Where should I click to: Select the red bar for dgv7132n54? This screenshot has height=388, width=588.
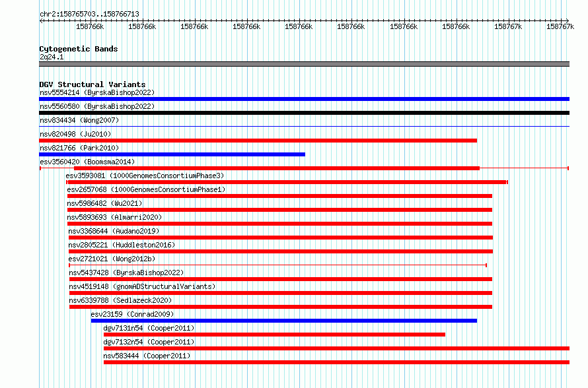click(x=337, y=348)
